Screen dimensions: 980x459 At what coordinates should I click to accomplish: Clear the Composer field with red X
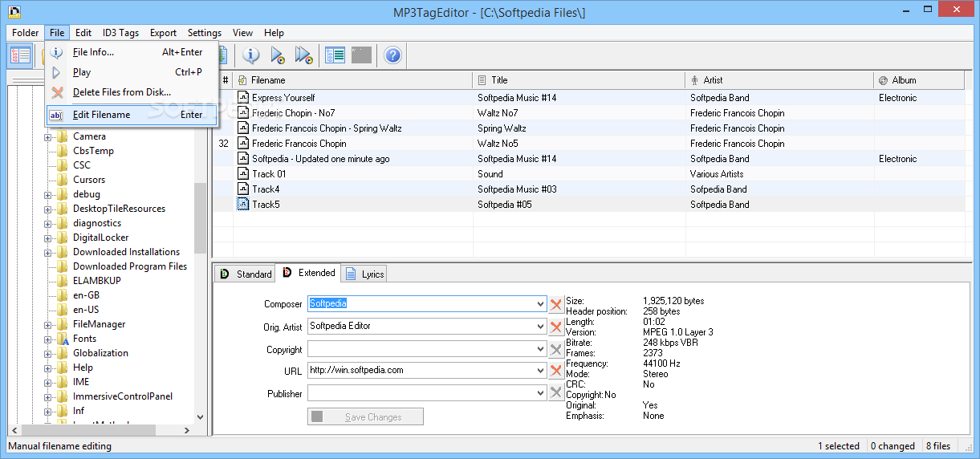point(556,304)
